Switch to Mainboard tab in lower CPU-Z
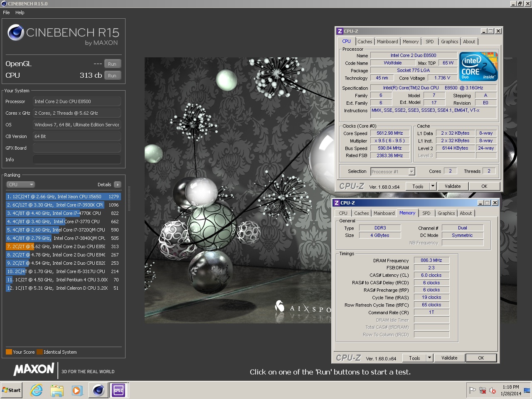 click(384, 213)
